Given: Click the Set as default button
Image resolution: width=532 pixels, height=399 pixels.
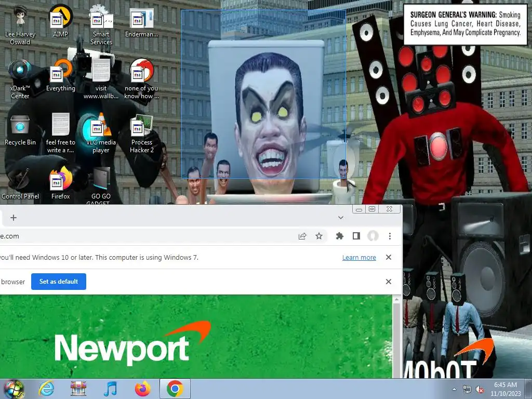Looking at the screenshot, I should point(59,282).
